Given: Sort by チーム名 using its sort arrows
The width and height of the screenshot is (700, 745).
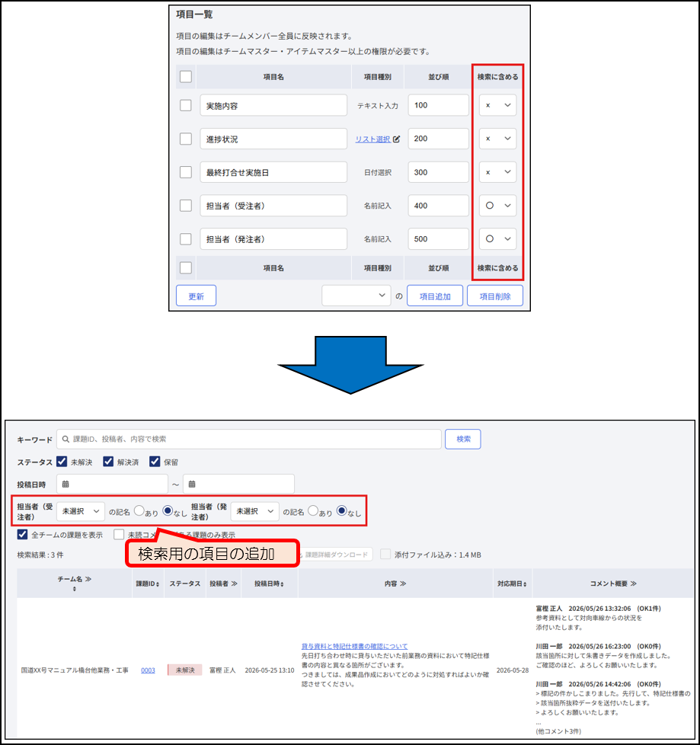Looking at the screenshot, I should click(74, 589).
